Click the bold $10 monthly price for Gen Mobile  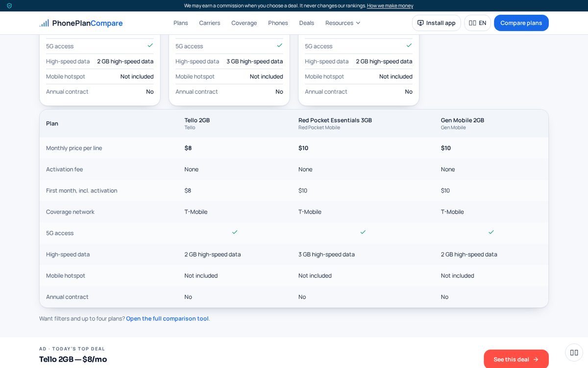[446, 148]
